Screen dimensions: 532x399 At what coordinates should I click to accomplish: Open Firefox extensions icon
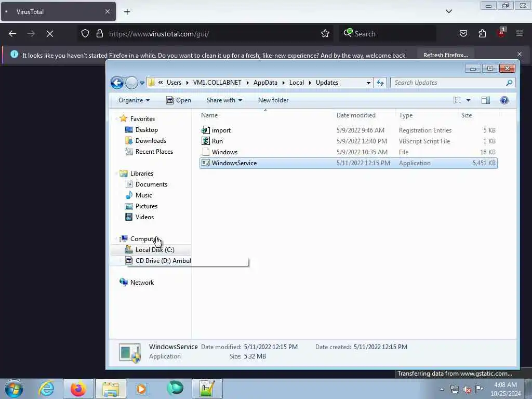pos(482,34)
